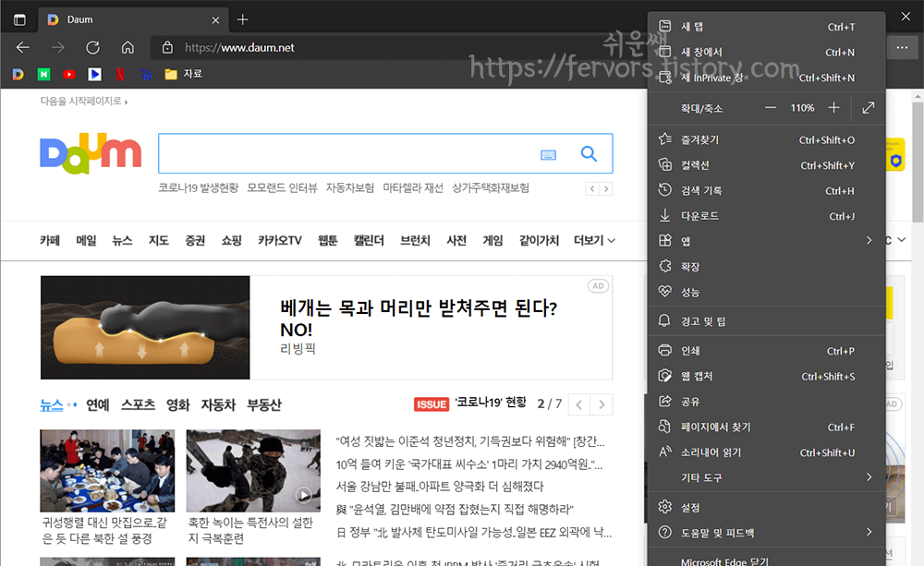Click the 코로나19 발생현황 suggested keyword
Viewport: 924px width, 566px height.
tap(198, 187)
